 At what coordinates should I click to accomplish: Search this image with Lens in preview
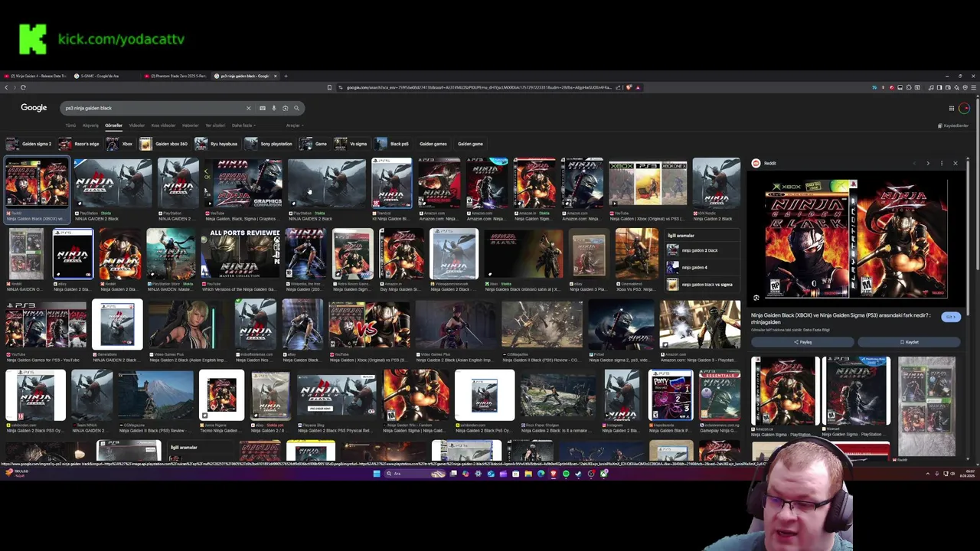[x=756, y=298]
